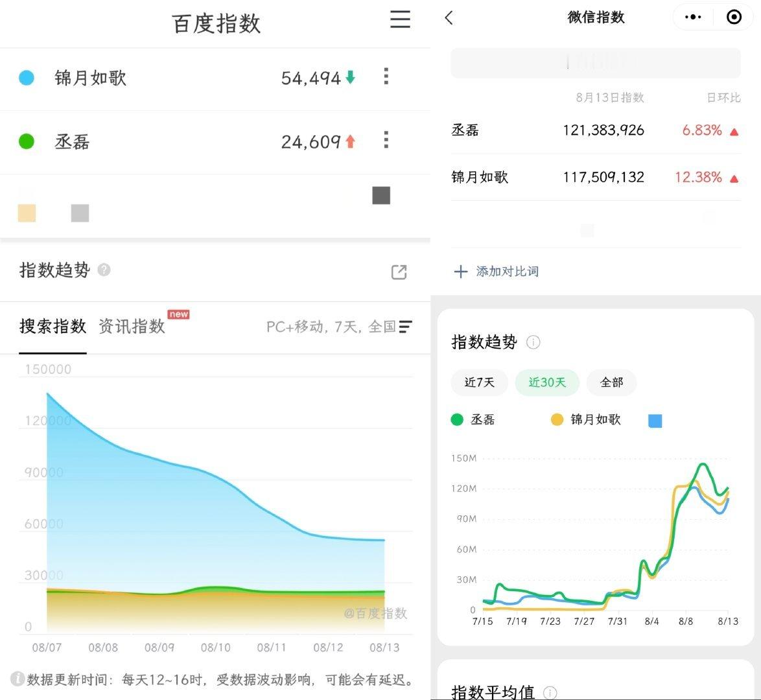The width and height of the screenshot is (761, 700).
Task: Click the blue dot beside 锦月如歌
Action: click(x=26, y=78)
